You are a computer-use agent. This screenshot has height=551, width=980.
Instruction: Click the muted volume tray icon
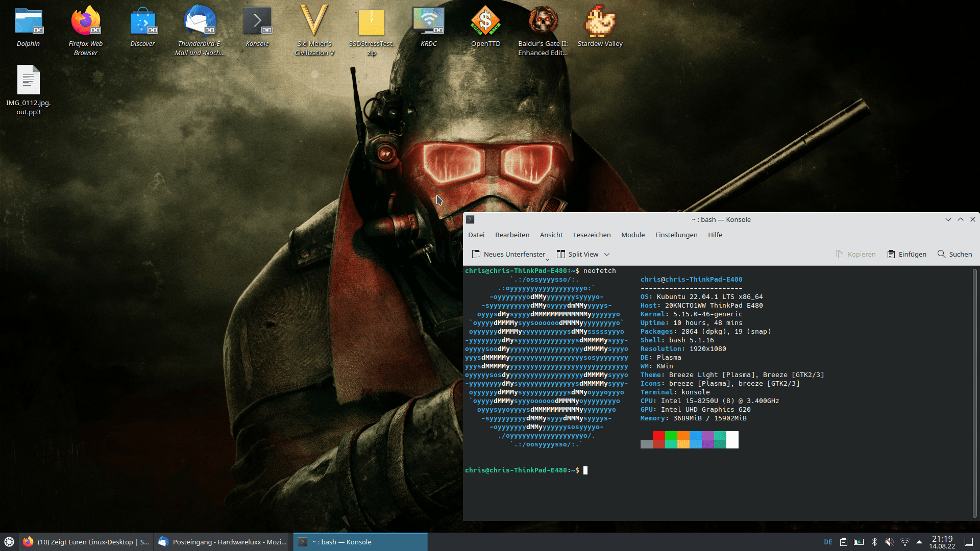click(x=889, y=542)
